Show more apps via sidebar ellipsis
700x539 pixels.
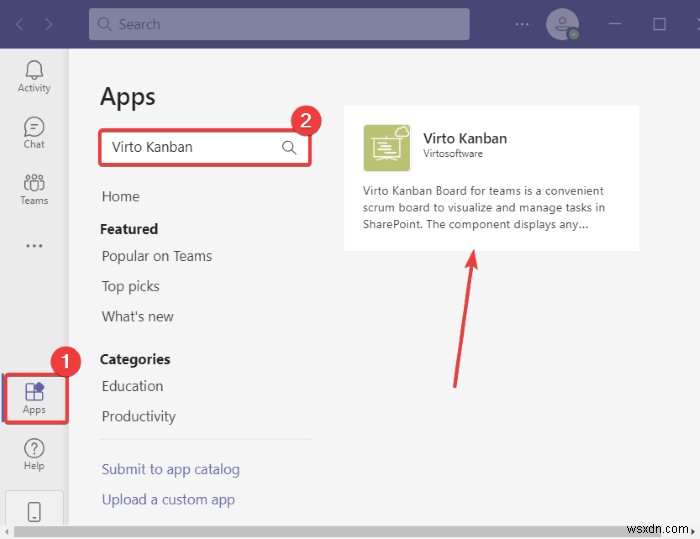pos(34,246)
